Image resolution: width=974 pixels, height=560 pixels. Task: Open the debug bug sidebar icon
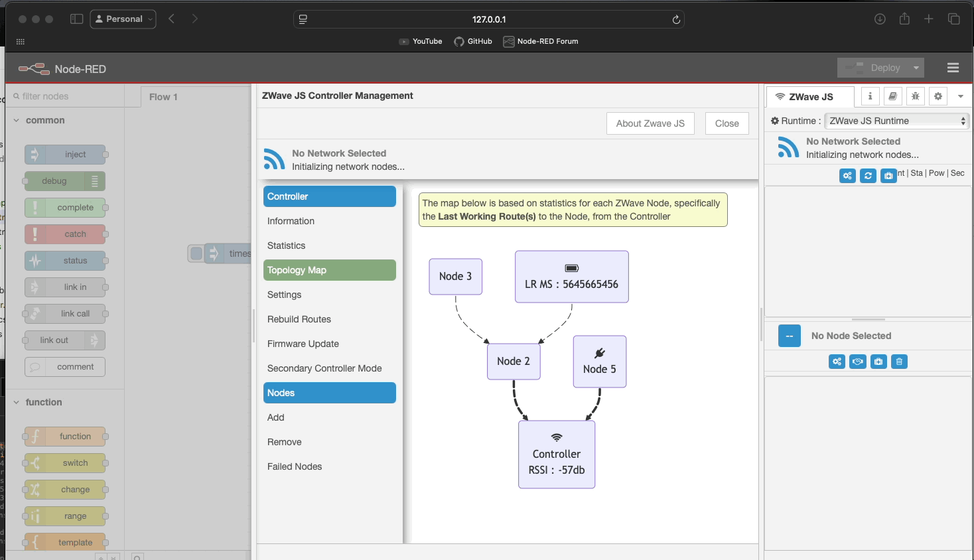click(x=915, y=96)
